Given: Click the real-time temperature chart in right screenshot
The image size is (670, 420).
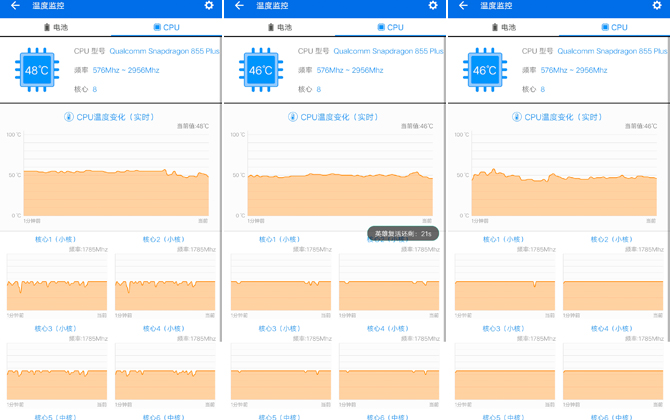Looking at the screenshot, I should pyautogui.click(x=564, y=175).
